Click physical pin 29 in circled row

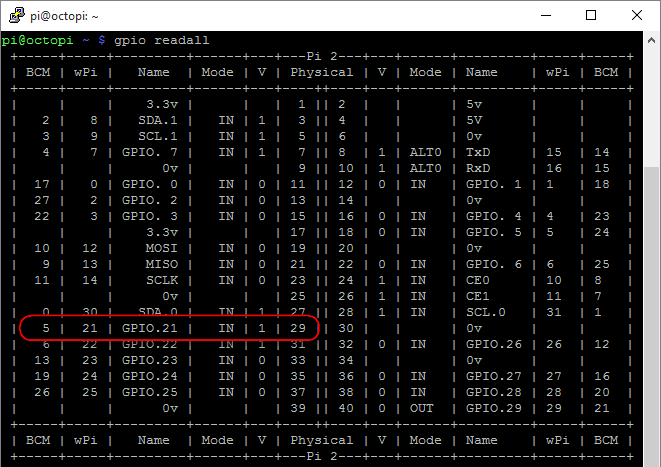[298, 328]
